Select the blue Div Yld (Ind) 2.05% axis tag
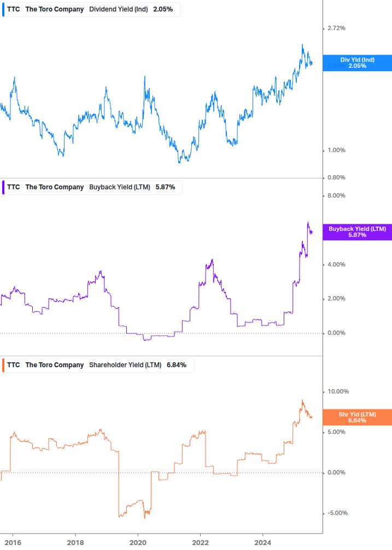392x550 pixels. pyautogui.click(x=358, y=63)
